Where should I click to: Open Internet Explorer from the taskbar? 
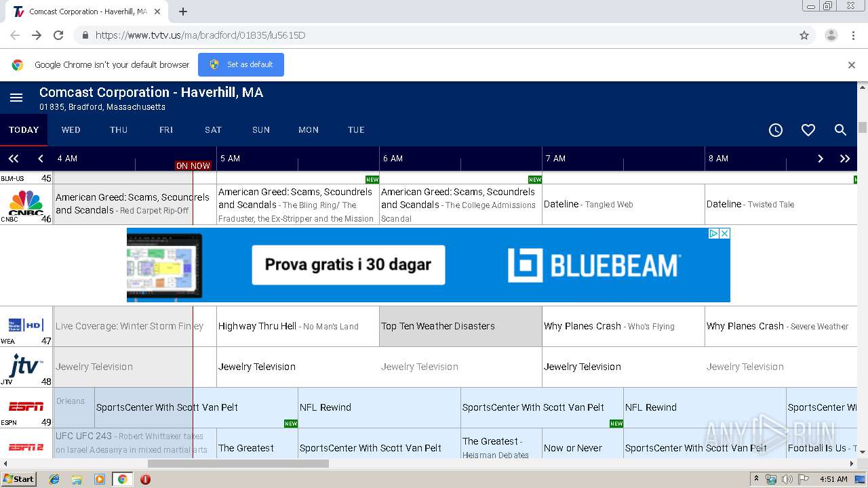click(54, 479)
